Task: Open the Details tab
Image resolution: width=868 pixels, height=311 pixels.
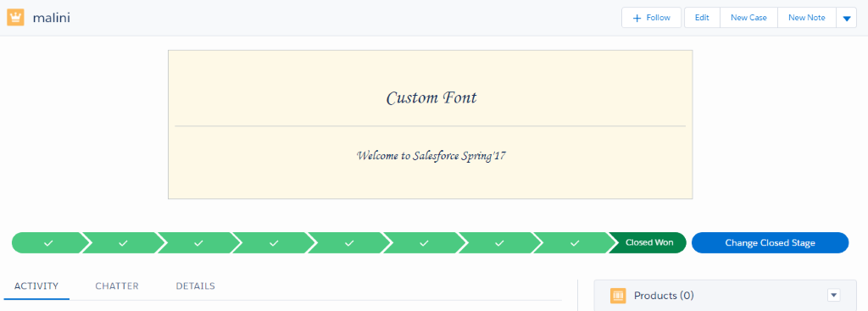Action: pos(196,286)
